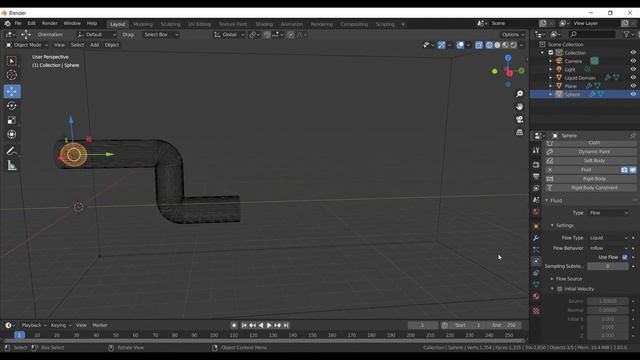Add Rigid Body physics

point(591,179)
